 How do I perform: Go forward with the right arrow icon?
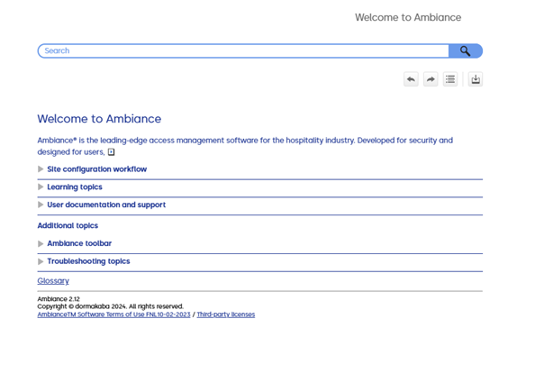click(431, 79)
